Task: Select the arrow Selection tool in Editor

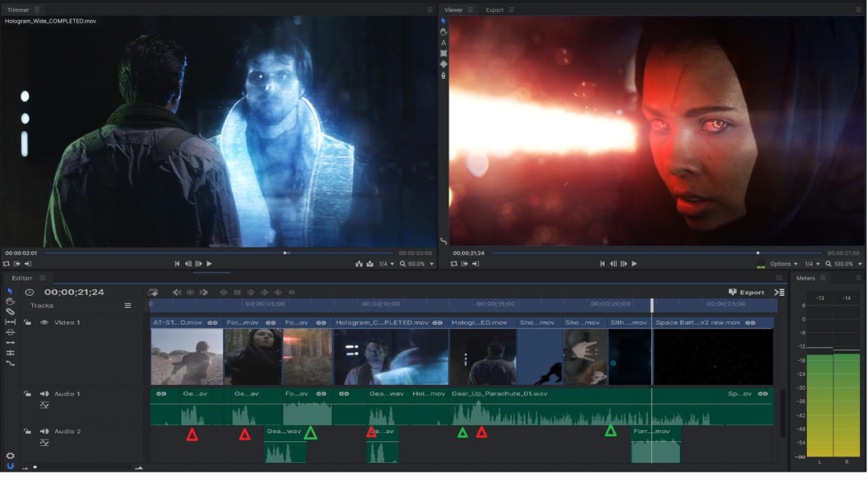Action: (x=10, y=291)
